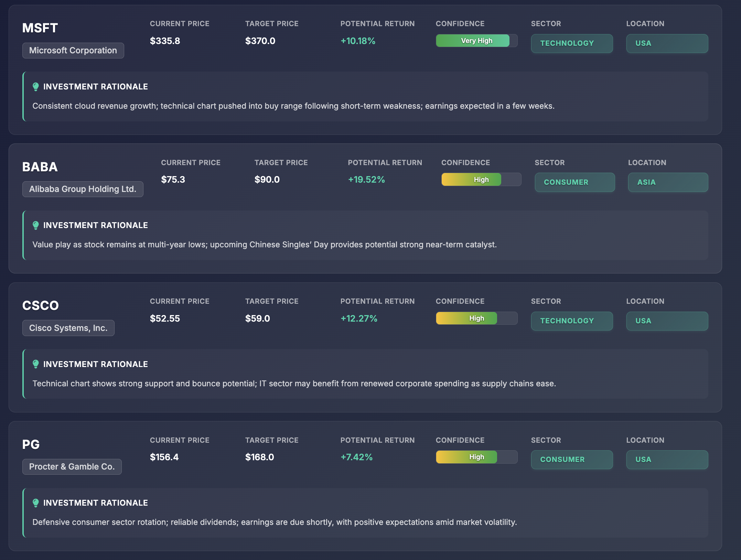
Task: Toggle the High confidence indicator on PG card
Action: (x=476, y=457)
